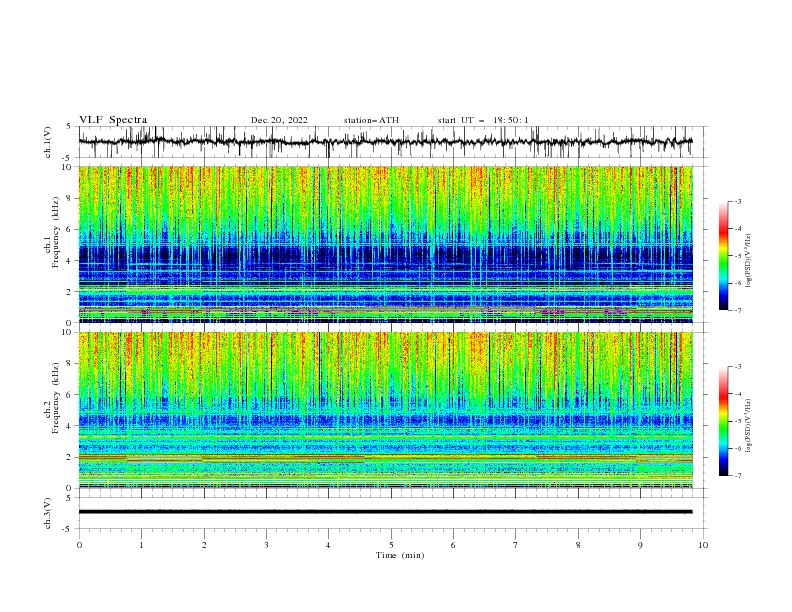Click the flat ch.3 voltage trace

coord(385,512)
